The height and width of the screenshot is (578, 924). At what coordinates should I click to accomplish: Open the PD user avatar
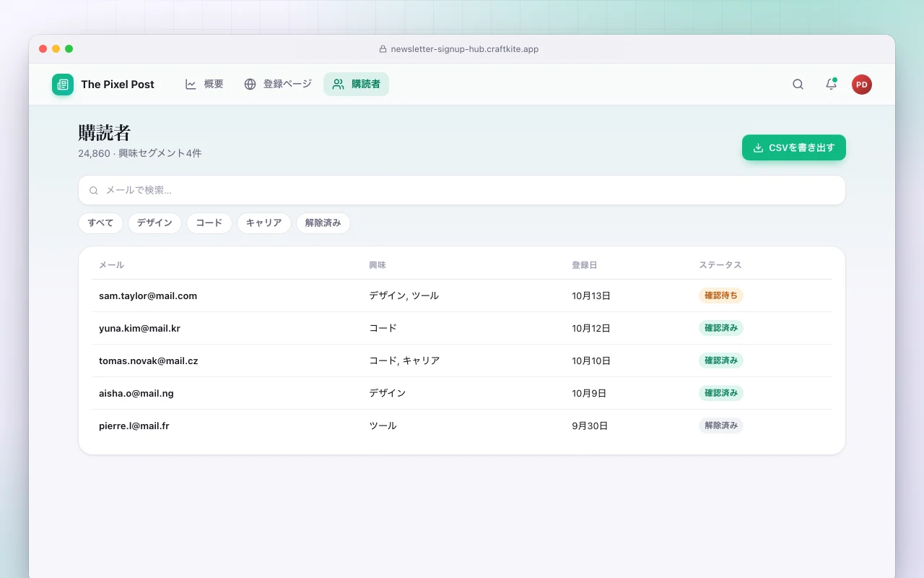pyautogui.click(x=862, y=85)
